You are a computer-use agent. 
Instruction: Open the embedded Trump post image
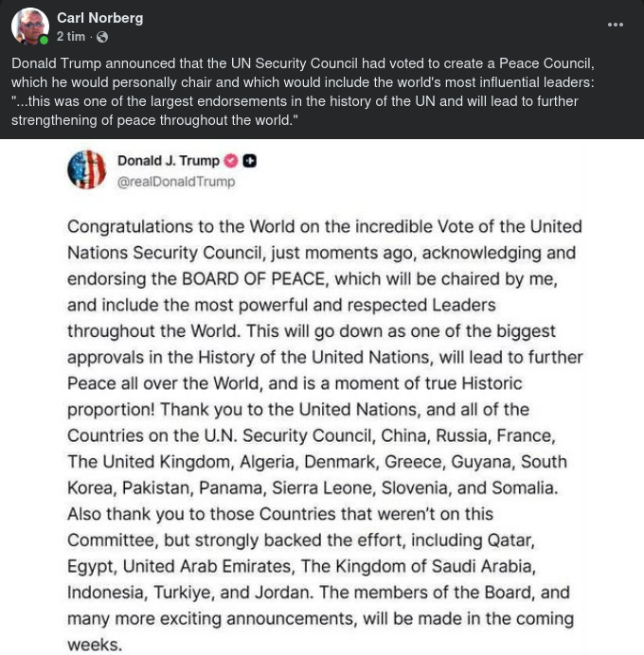point(322,398)
